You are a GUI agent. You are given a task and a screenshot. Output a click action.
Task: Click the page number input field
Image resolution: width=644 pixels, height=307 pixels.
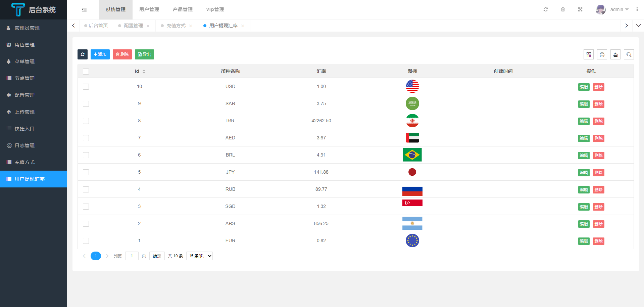132,256
